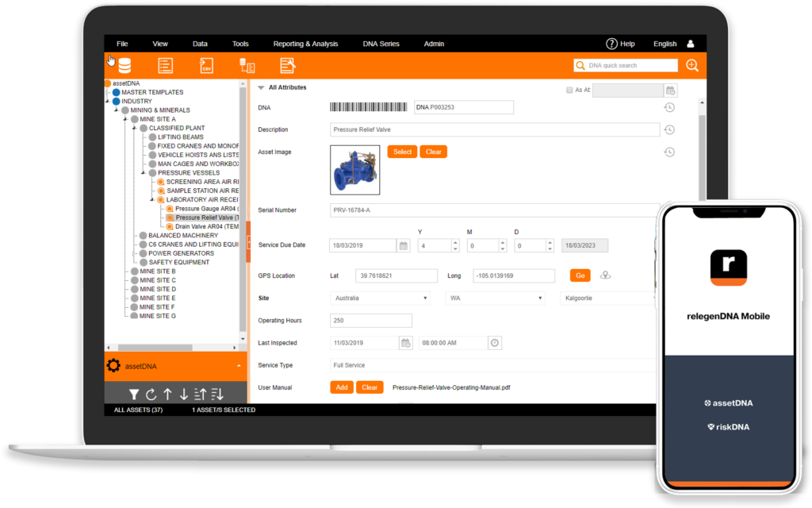
Task: View history for the Asset Image field
Action: 669,152
